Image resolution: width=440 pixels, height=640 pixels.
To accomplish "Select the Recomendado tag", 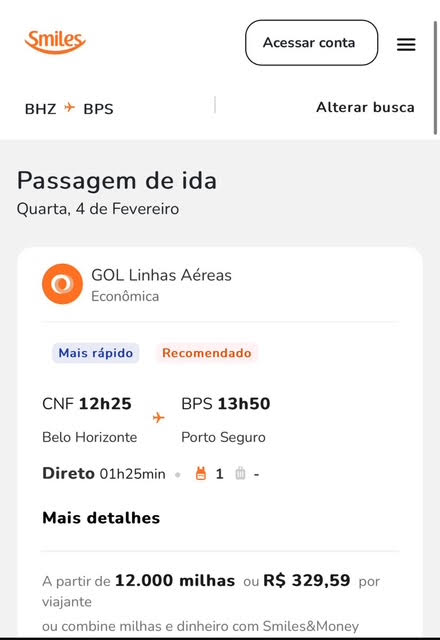I will 207,353.
